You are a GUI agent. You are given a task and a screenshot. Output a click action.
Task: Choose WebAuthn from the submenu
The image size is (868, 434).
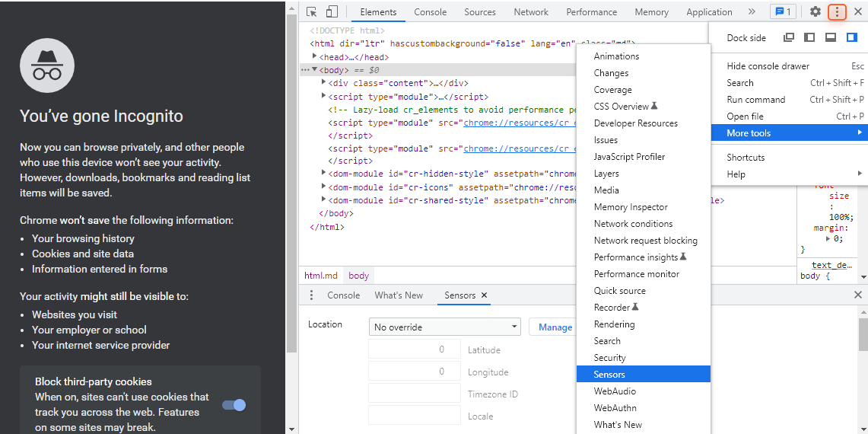point(644,407)
